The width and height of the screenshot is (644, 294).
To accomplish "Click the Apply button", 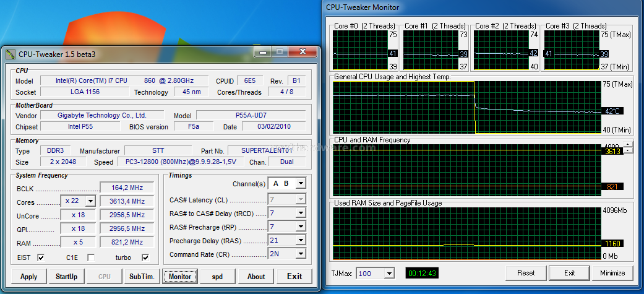I will [x=28, y=276].
